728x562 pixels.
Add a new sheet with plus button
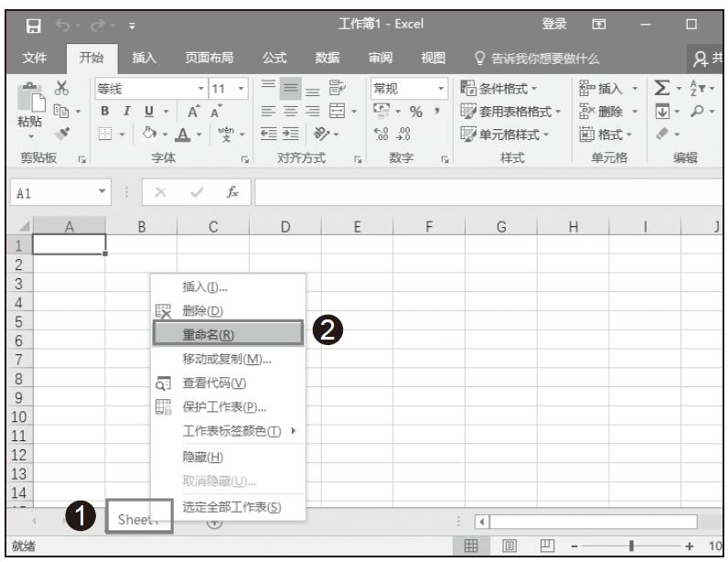[x=216, y=524]
